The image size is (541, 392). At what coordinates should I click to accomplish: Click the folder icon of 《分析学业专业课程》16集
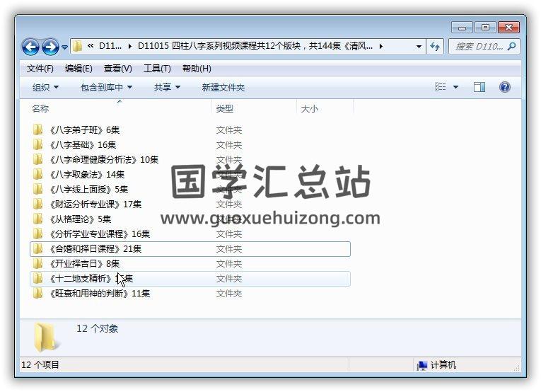[37, 234]
